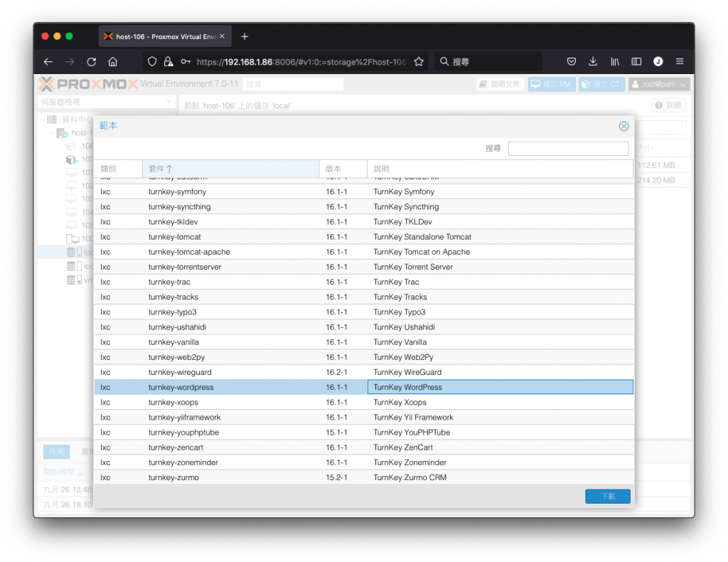728x562 pixels.
Task: Open the Firefox account avatar icon
Action: pos(658,62)
